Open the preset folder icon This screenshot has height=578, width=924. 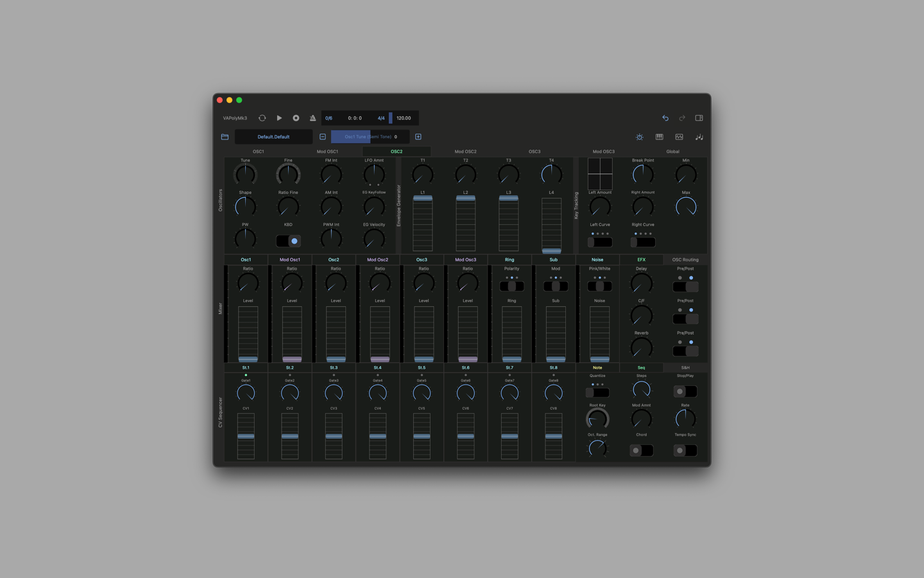225,137
